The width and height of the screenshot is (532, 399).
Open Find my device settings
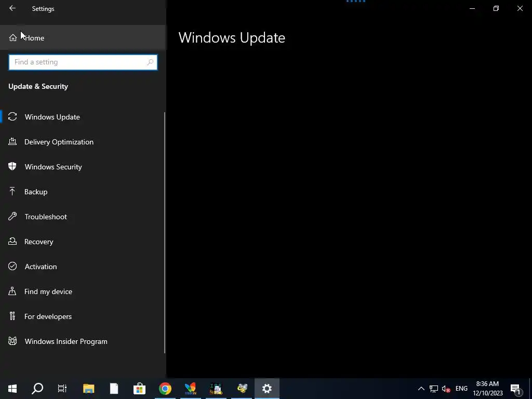click(82, 291)
